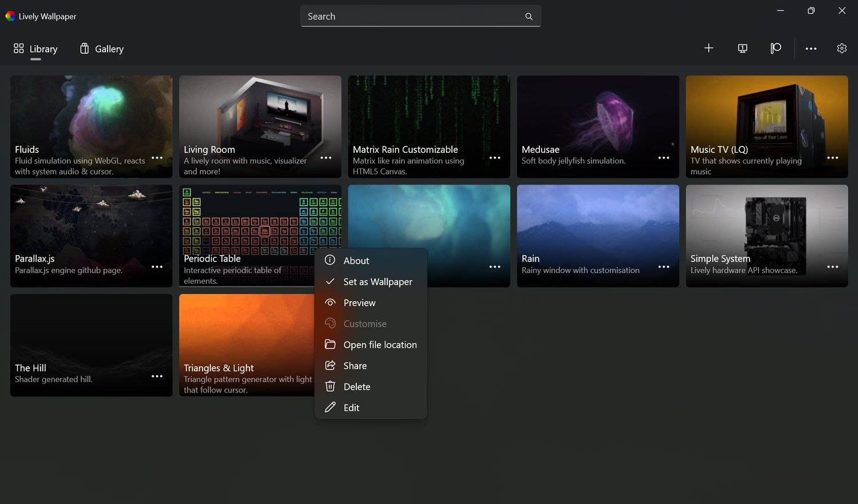The image size is (858, 504).
Task: Switch to the Library tab
Action: coord(35,49)
